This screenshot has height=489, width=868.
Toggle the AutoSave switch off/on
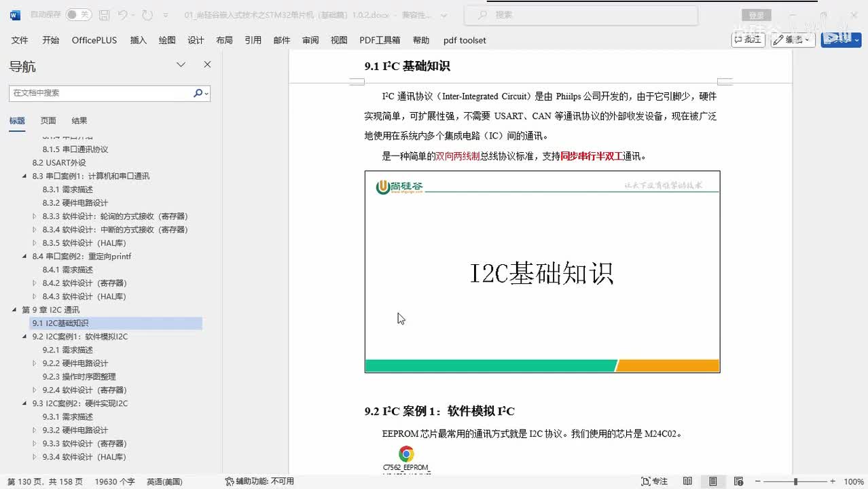pos(78,14)
